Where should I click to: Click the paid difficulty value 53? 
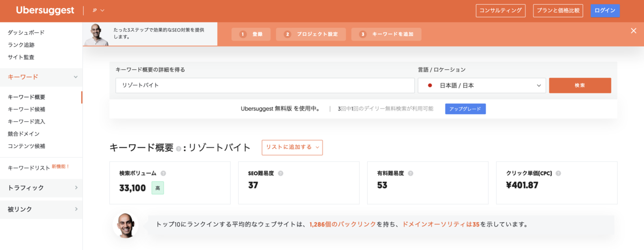382,185
